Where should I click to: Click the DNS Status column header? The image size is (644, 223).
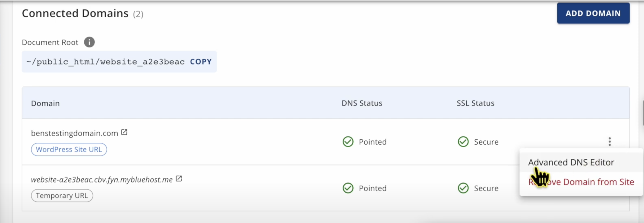[x=362, y=103]
